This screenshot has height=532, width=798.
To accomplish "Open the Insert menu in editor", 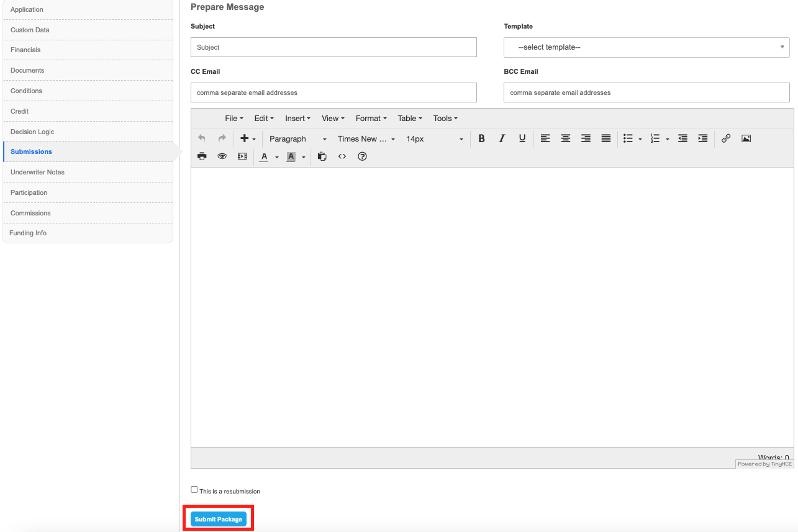I will pyautogui.click(x=297, y=118).
